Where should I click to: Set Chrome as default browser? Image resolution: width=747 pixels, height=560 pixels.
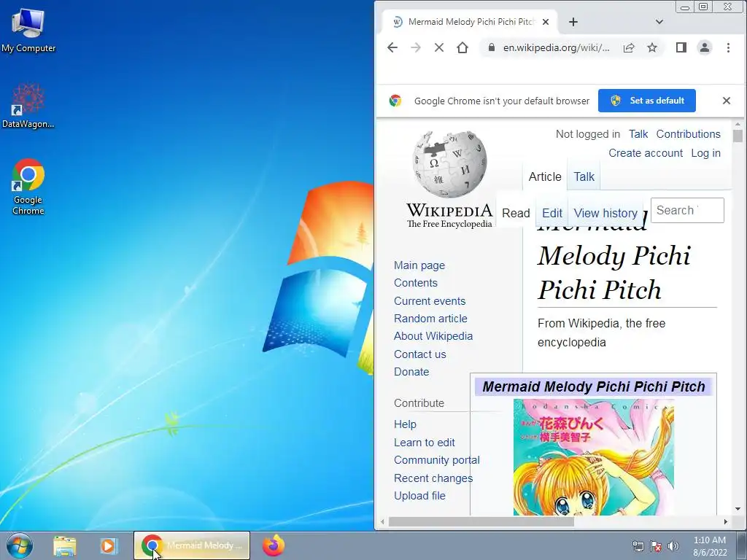[x=646, y=101]
